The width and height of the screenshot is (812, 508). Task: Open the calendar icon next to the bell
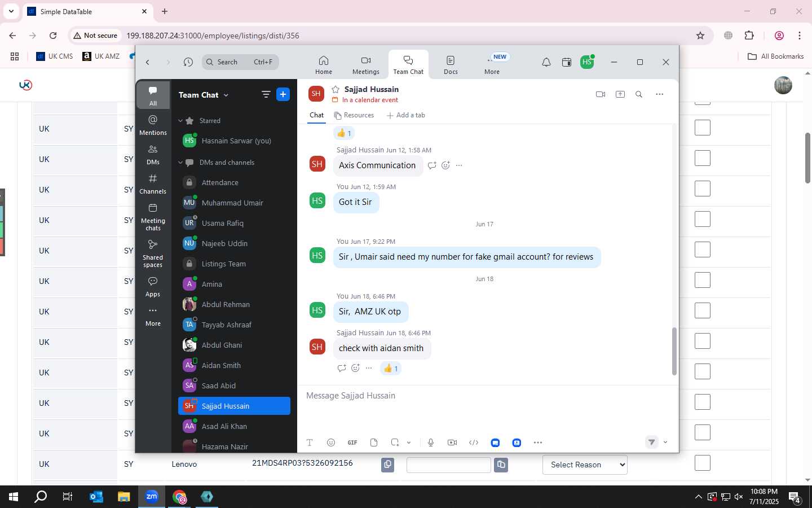coord(567,62)
